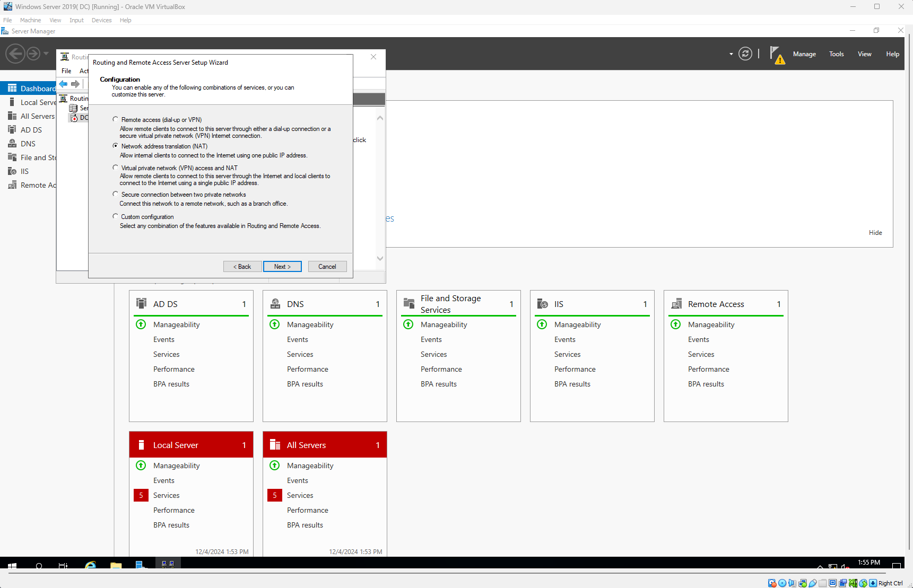
Task: Select Remote access (dial-up or VPN) option
Action: [x=115, y=119]
